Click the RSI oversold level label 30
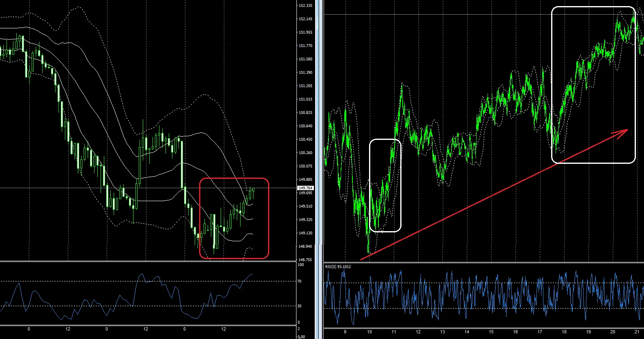The width and height of the screenshot is (644, 339). click(299, 306)
